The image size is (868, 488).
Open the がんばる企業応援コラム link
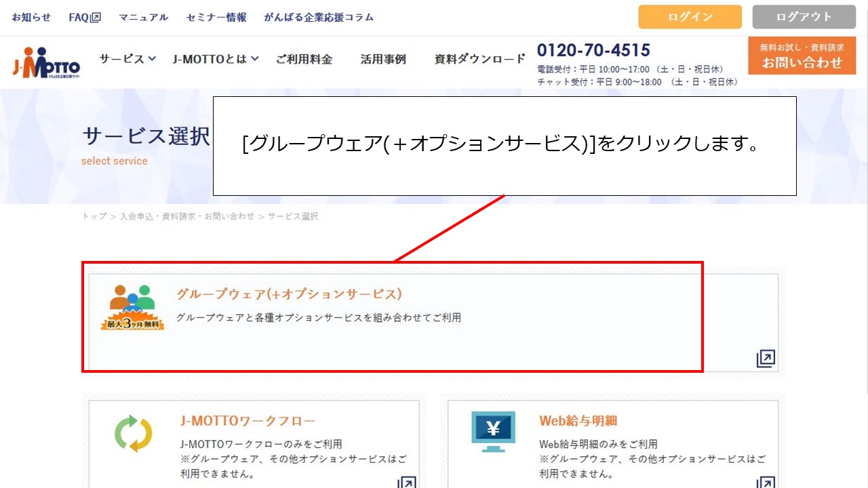point(319,18)
